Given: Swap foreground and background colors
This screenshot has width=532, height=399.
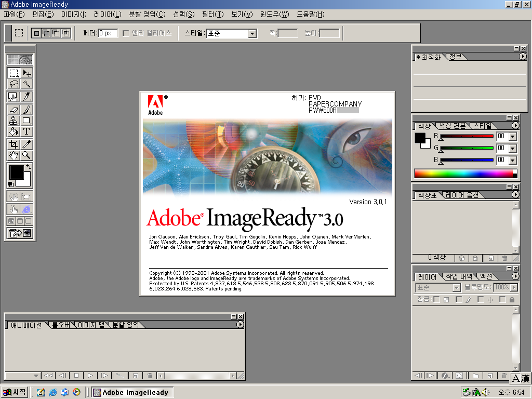Looking at the screenshot, I should coord(29,167).
